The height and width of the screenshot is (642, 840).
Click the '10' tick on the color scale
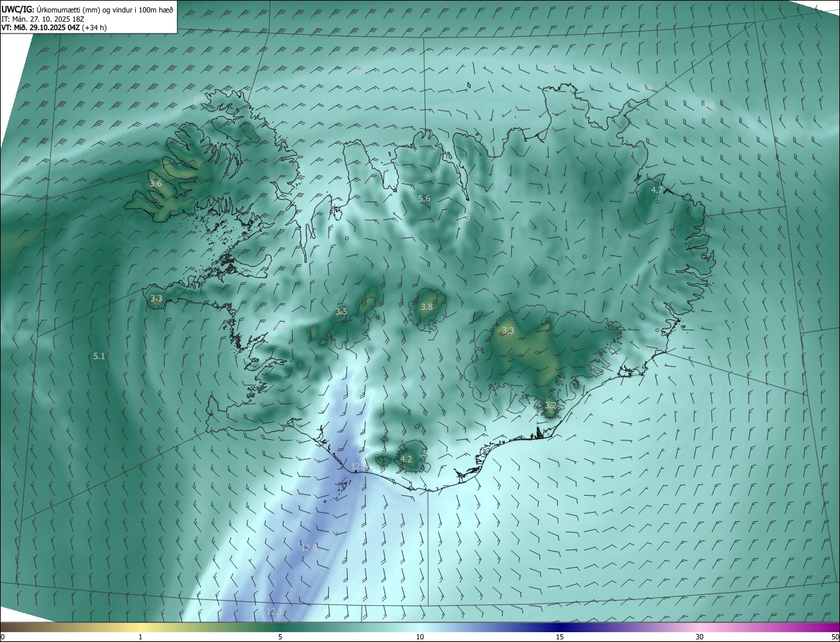pos(420,637)
